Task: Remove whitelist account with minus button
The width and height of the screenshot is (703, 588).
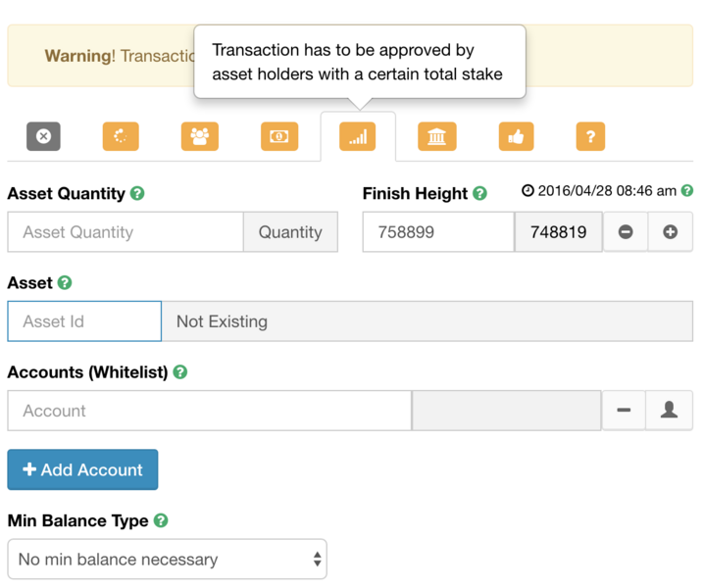Action: coord(624,411)
